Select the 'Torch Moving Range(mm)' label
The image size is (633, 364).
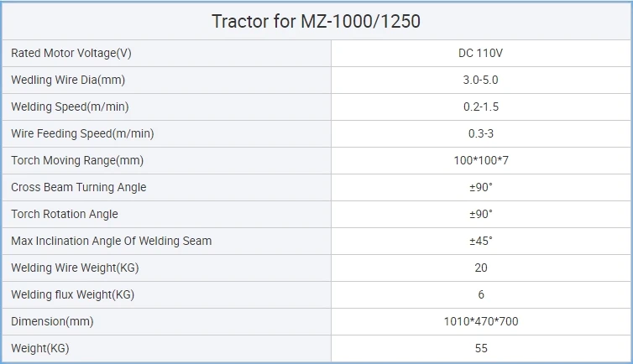click(77, 160)
